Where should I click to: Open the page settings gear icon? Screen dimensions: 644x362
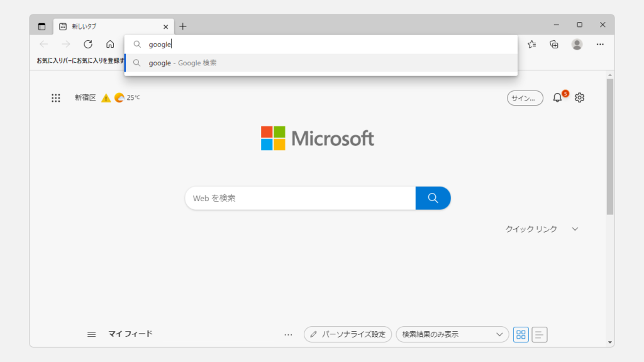pyautogui.click(x=580, y=97)
